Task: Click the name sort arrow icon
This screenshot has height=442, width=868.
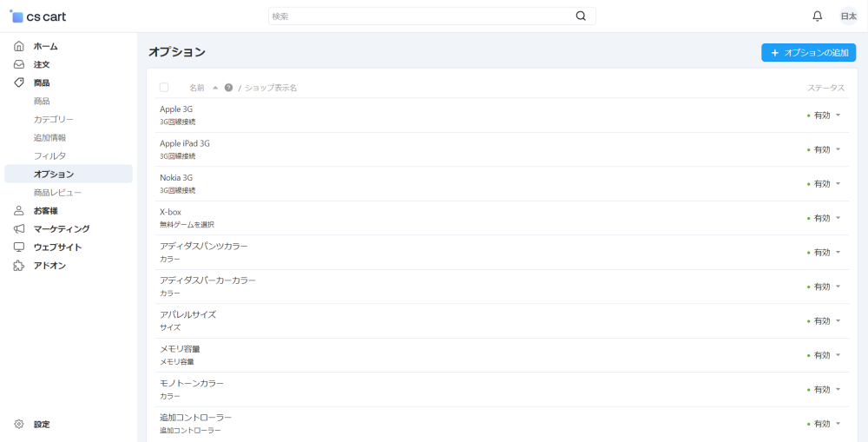Action: (x=215, y=88)
